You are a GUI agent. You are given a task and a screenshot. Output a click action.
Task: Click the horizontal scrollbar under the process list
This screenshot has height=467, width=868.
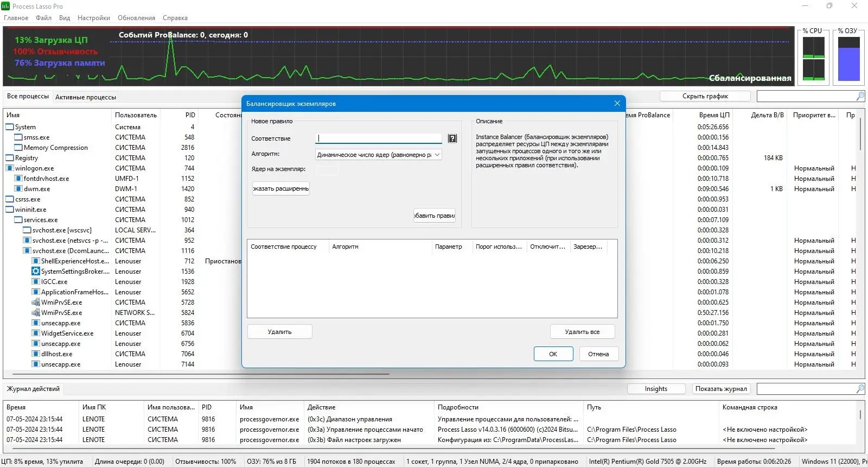click(x=201, y=374)
